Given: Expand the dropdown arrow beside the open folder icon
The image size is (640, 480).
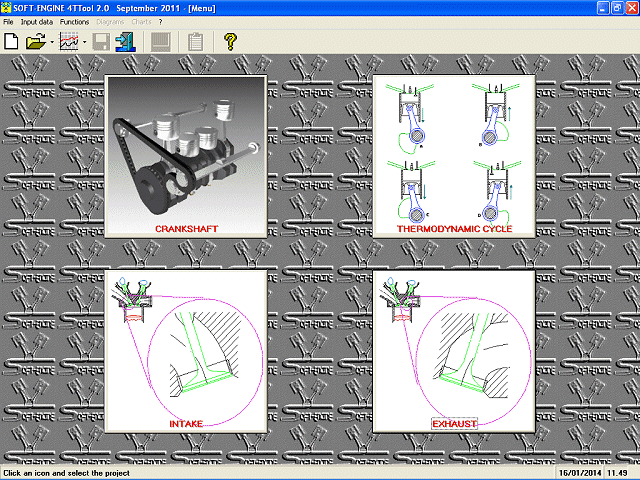Looking at the screenshot, I should click(x=52, y=42).
